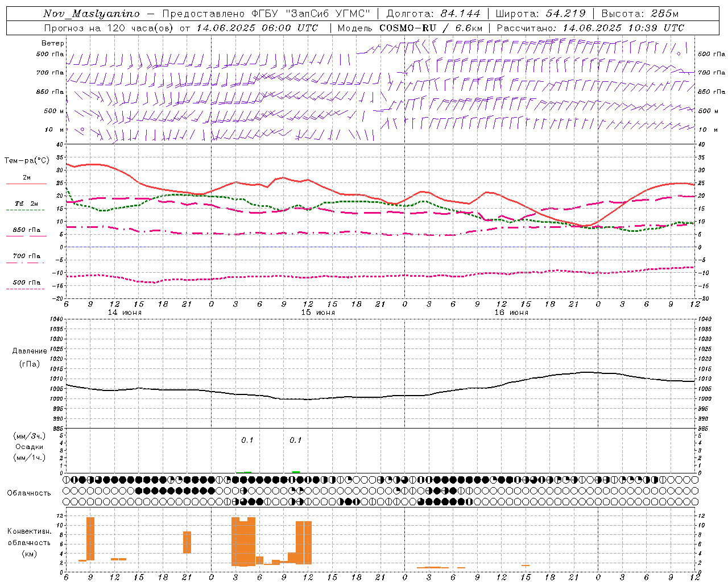Viewport: 728px width, 582px height.
Task: Click the text Прогноз на 120 часа(ов)
Action: [x=109, y=28]
